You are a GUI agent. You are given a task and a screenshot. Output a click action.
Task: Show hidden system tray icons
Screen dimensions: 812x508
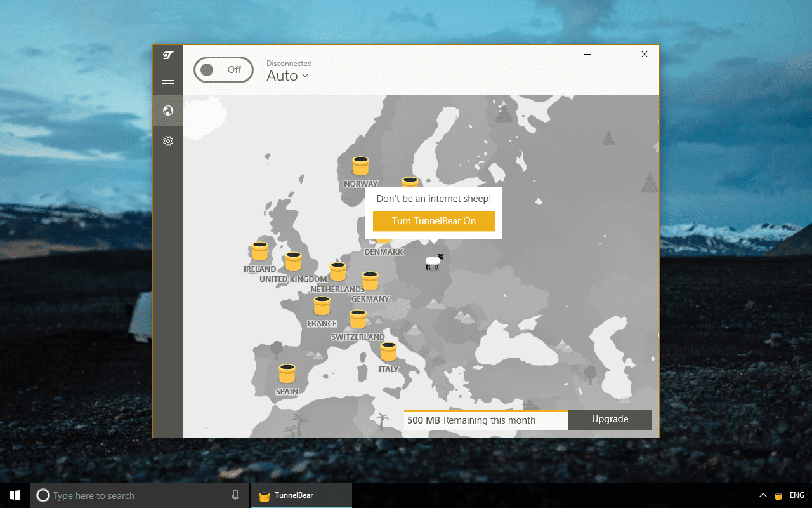pos(763,495)
